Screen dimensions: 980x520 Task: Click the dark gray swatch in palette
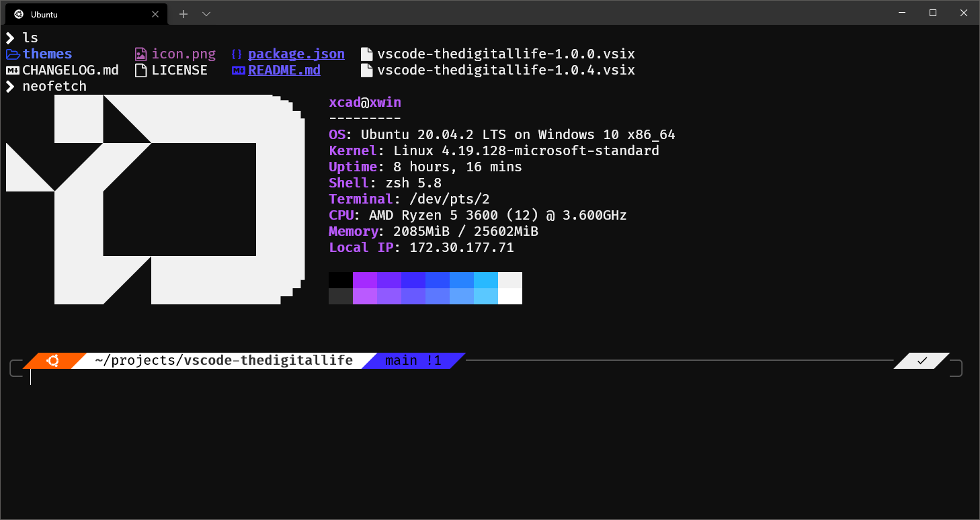click(341, 296)
